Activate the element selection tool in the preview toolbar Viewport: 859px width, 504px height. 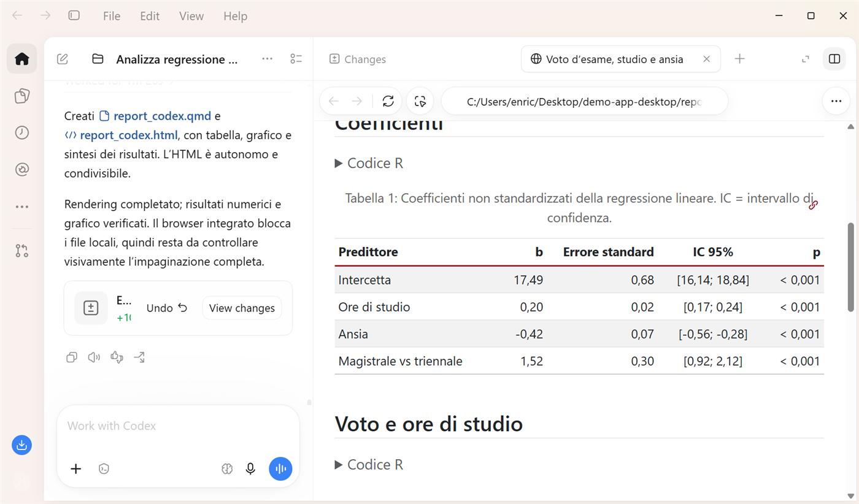[x=420, y=101]
